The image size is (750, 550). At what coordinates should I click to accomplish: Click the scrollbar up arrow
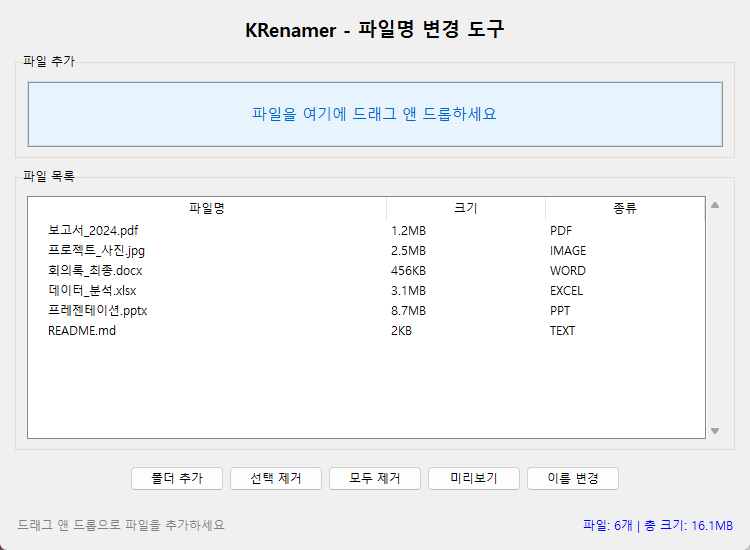click(x=715, y=205)
